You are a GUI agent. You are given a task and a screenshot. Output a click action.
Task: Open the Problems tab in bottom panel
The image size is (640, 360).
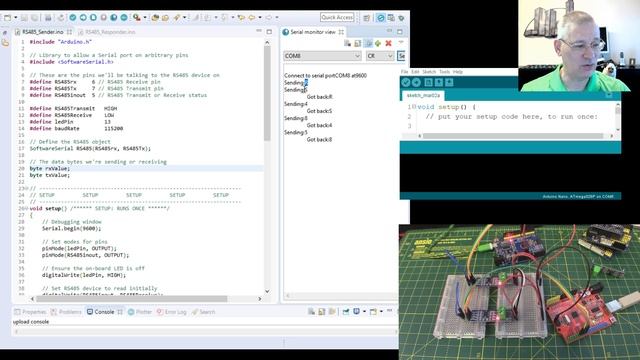coord(66,312)
